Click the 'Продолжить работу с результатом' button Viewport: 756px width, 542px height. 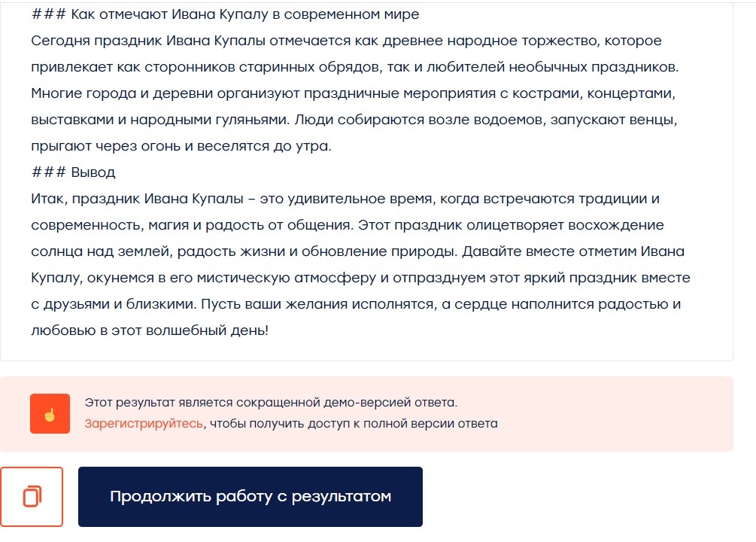click(250, 496)
